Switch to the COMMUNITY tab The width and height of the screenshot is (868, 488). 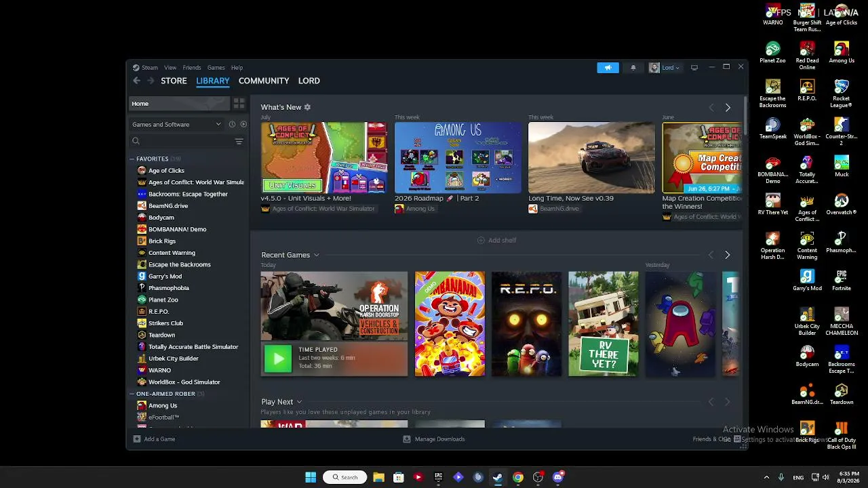coord(264,81)
